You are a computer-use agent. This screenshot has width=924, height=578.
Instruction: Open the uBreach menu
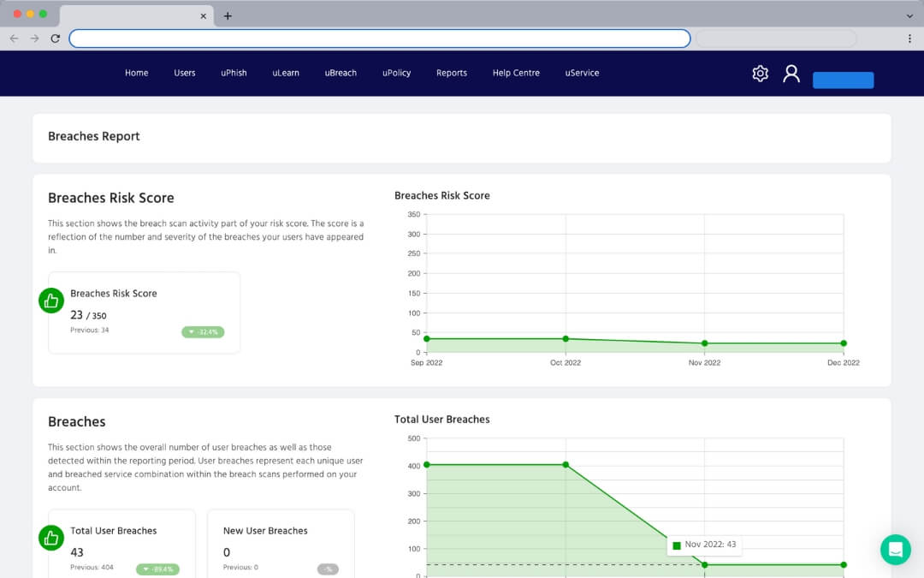click(341, 73)
